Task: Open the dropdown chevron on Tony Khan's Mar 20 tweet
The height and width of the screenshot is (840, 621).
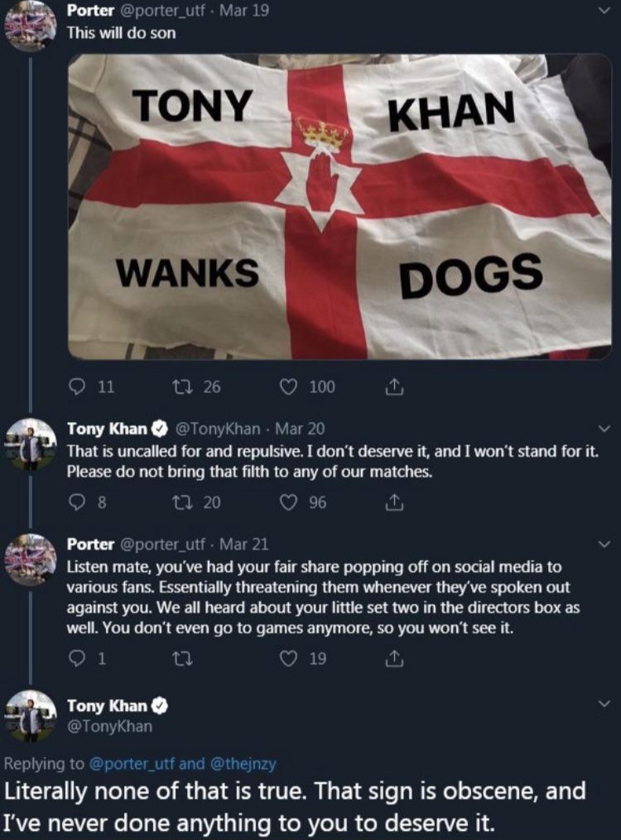Action: [x=605, y=429]
